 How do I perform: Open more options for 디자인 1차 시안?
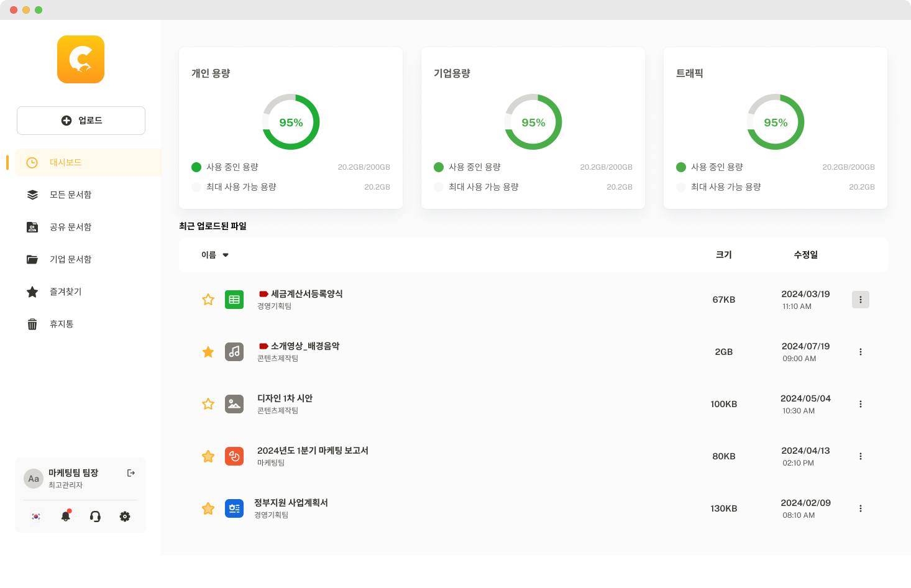tap(861, 404)
